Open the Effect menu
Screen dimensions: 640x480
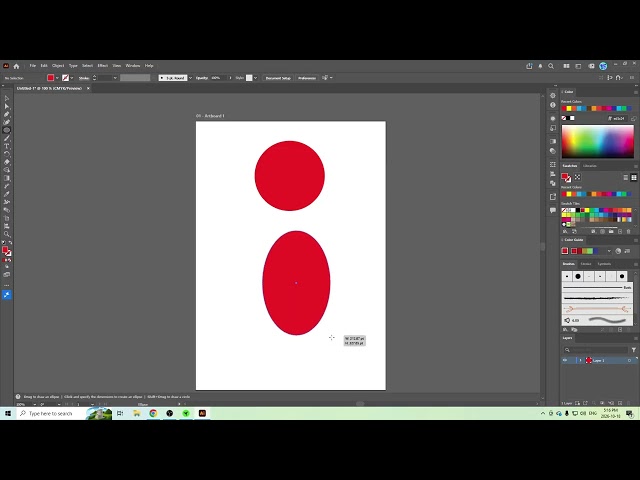(102, 66)
